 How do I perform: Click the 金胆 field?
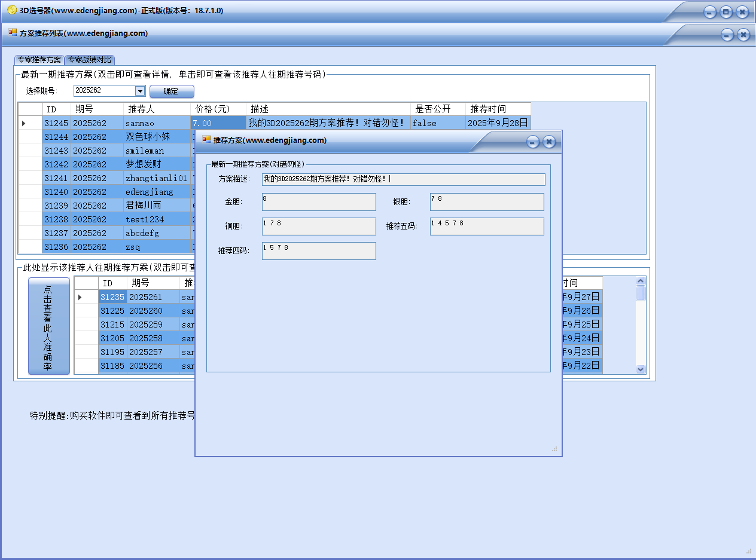coord(319,202)
